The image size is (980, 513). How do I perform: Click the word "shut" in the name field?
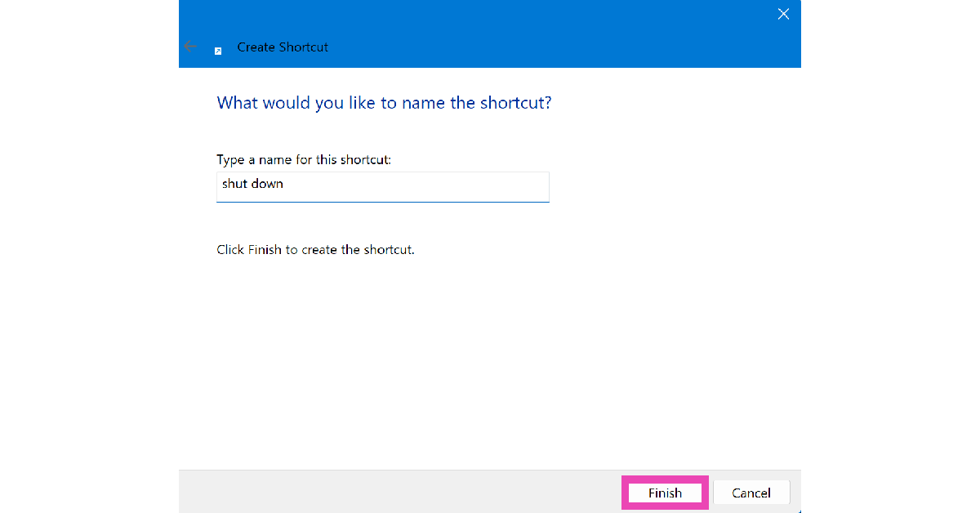click(234, 184)
